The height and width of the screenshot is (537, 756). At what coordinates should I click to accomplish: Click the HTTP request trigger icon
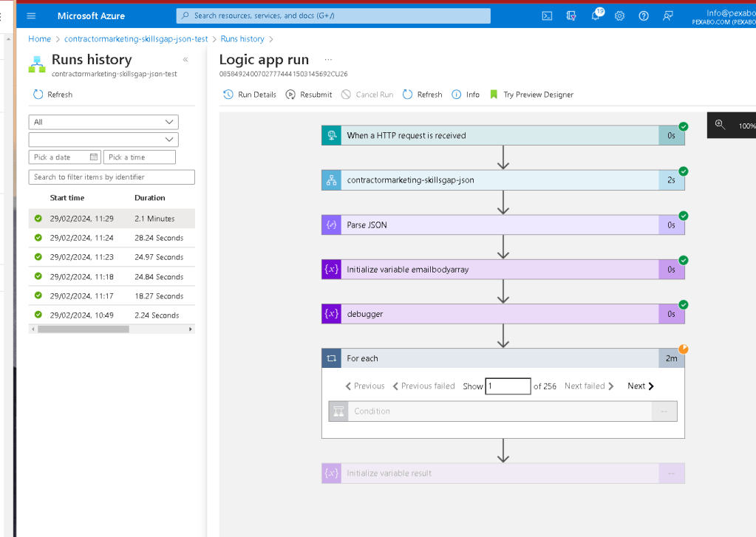pos(332,135)
